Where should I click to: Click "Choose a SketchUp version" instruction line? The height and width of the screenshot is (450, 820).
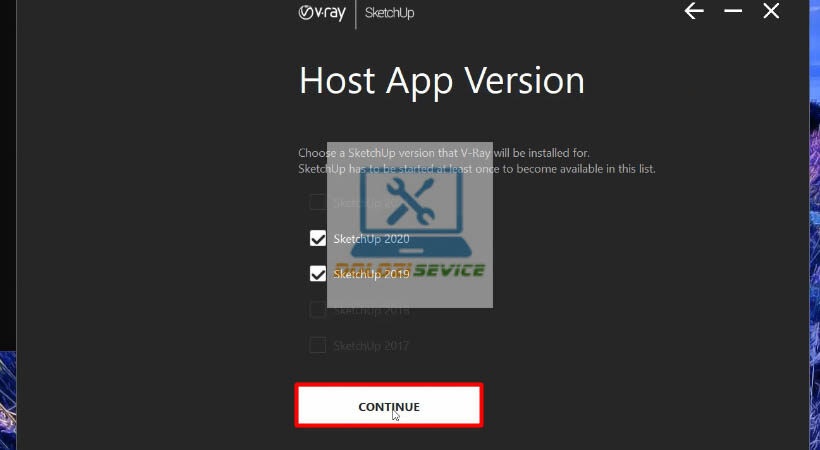[443, 153]
